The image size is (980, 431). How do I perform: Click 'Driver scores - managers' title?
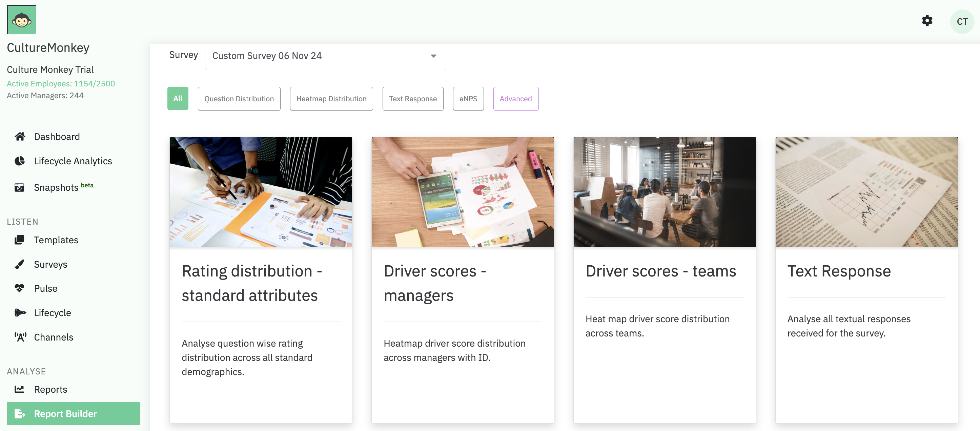pyautogui.click(x=435, y=283)
